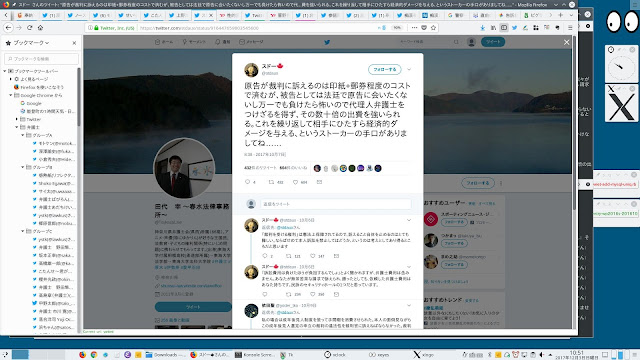
Task: Open the Twitter ホーム nav item
Action: click(x=164, y=42)
